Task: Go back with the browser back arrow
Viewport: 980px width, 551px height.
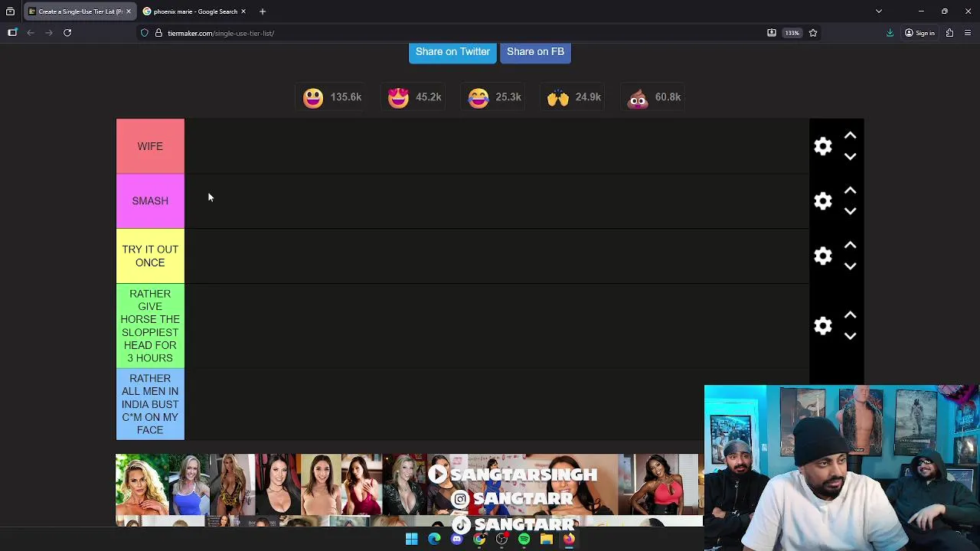Action: [31, 33]
